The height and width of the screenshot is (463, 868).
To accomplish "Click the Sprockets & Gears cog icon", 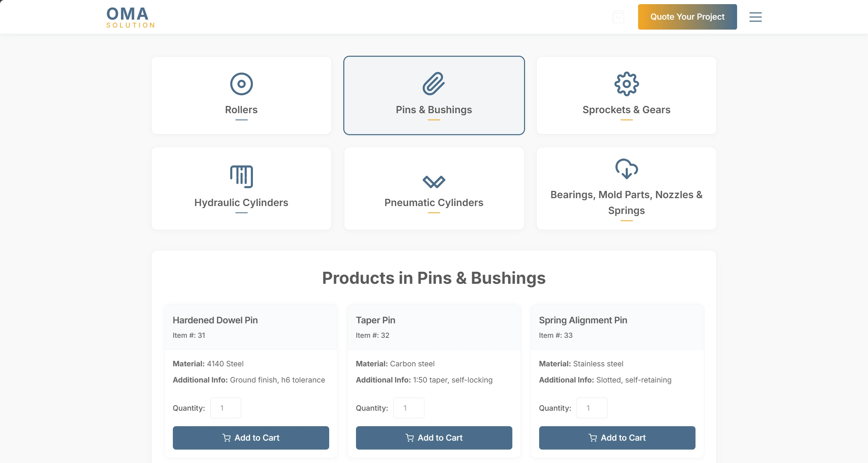I will 626,84.
